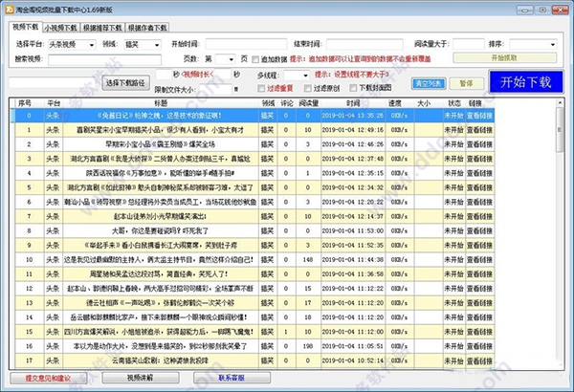Screen dimensions: 574x392
Task: Click reading count 198 in row 16
Action: click(x=308, y=346)
